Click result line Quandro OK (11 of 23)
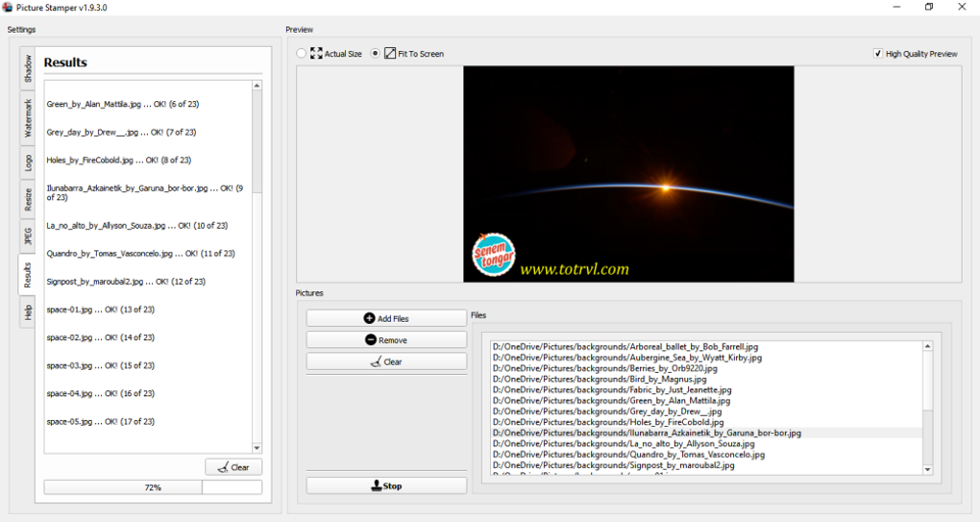 coord(140,253)
